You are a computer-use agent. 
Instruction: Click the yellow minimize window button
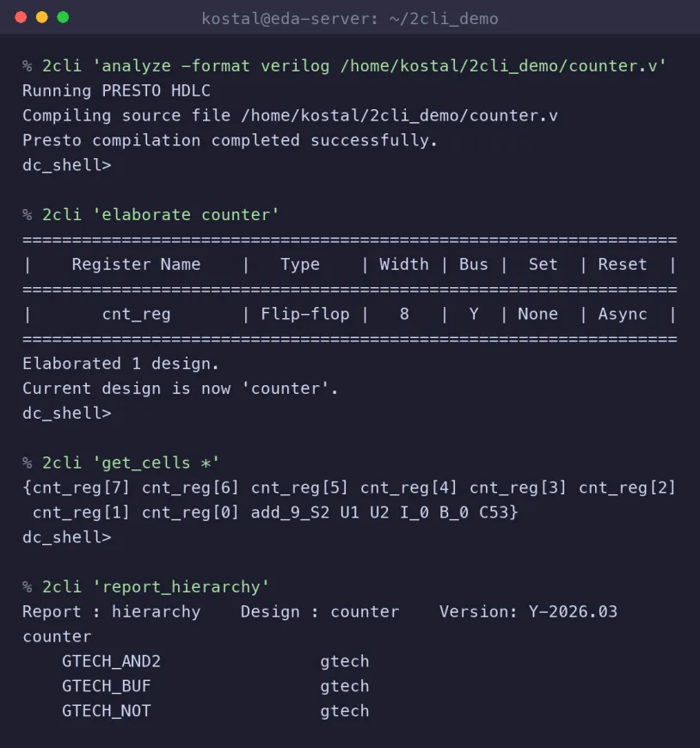pos(42,18)
